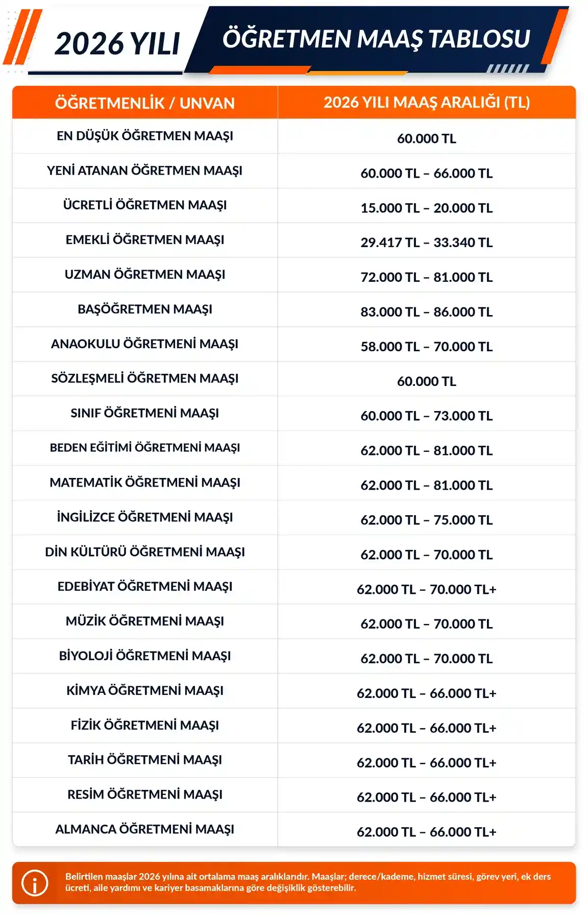Click the 62.000 TL – 75.000 TL value
Viewport: 588px width, 915px height.
[427, 520]
